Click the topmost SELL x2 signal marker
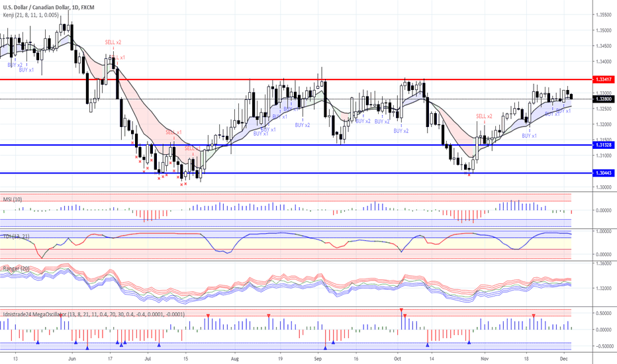Image resolution: width=617 pixels, height=364 pixels. (x=113, y=42)
